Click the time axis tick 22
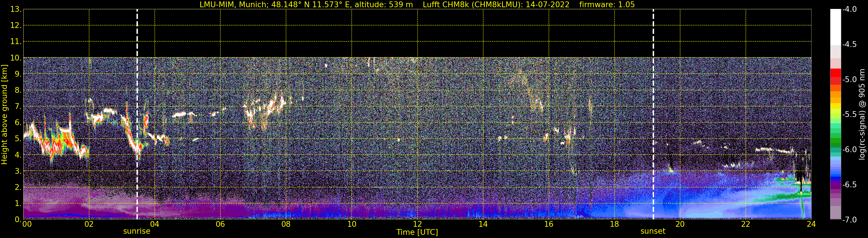868x238 pixels. click(746, 224)
